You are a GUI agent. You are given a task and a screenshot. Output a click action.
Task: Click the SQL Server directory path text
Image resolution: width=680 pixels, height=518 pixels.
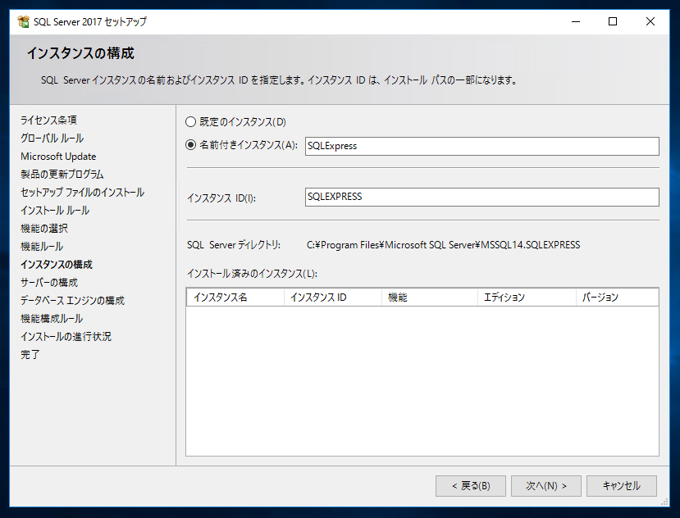443,245
